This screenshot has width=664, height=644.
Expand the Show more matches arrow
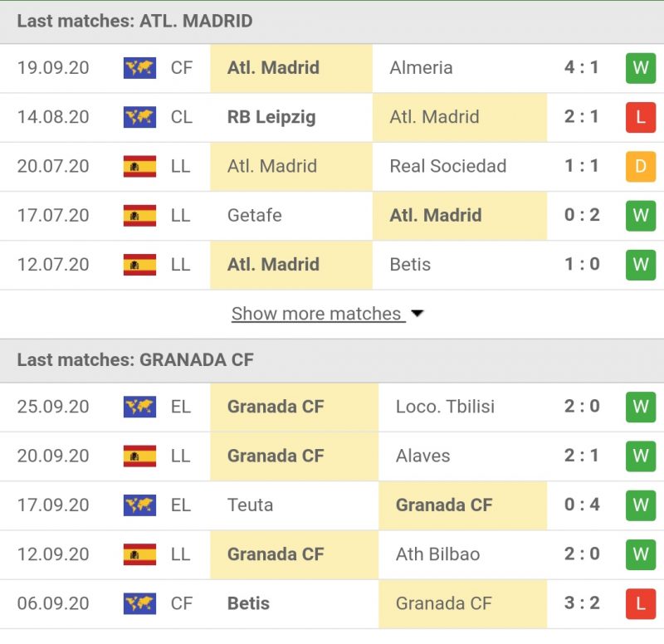[x=417, y=315]
